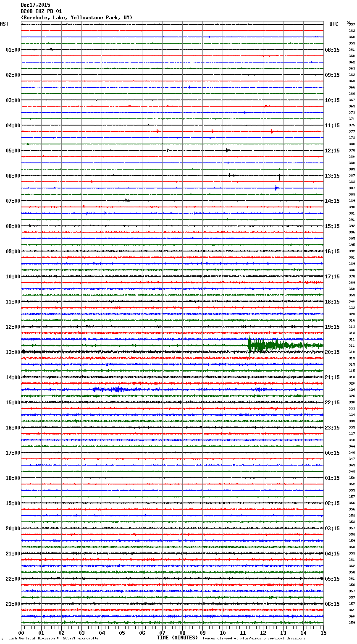Image resolution: width=357 pixels, height=644 pixels.
Task: Select the 07:00 MST row label
Action: point(13,201)
